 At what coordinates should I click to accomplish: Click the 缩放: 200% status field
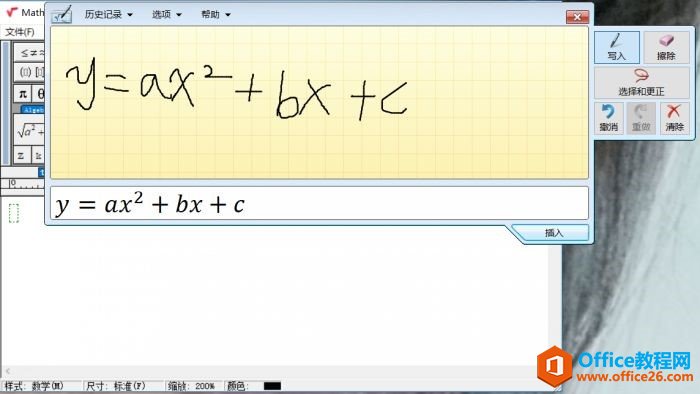tap(193, 386)
